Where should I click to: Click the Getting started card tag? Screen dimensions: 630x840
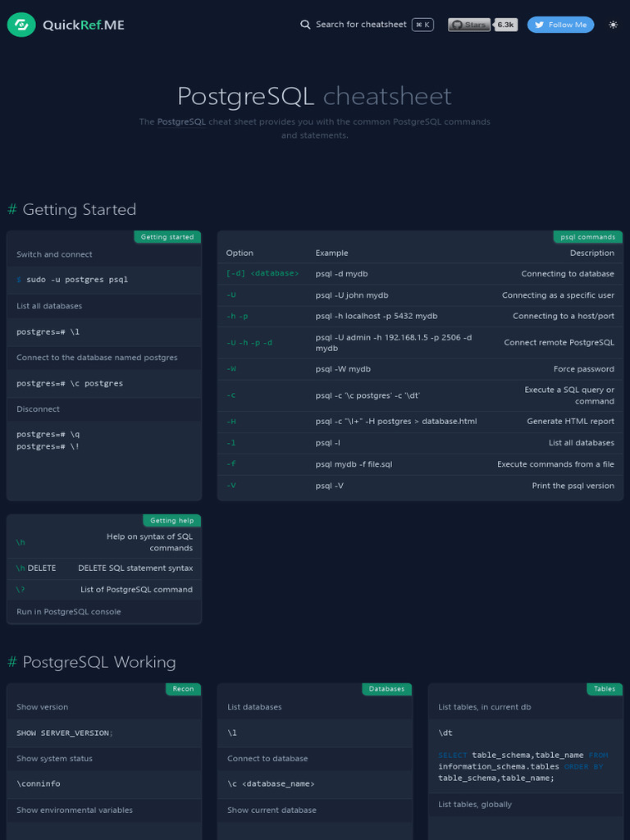(x=167, y=237)
